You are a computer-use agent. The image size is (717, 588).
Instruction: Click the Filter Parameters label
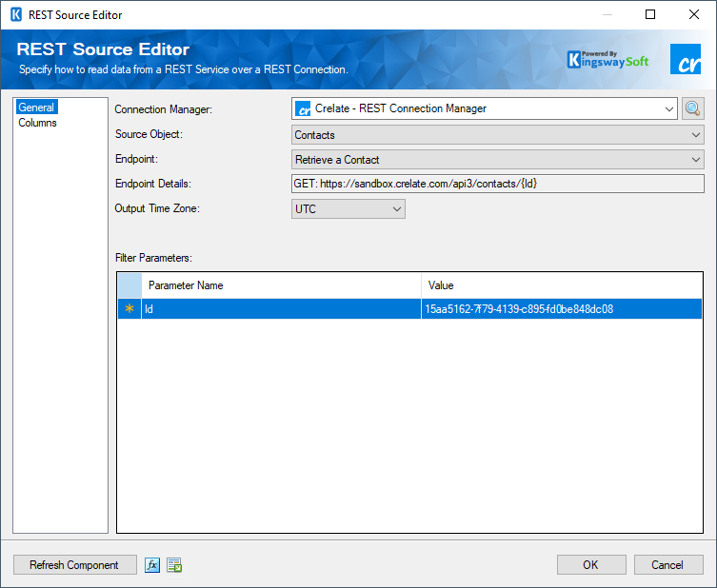tap(153, 258)
